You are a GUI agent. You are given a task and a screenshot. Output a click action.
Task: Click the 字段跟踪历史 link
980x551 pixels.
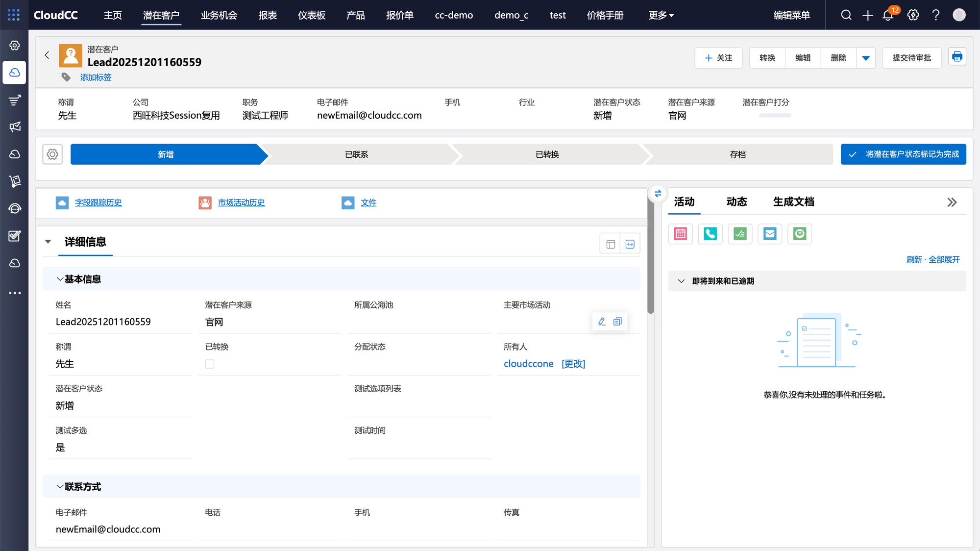(98, 202)
